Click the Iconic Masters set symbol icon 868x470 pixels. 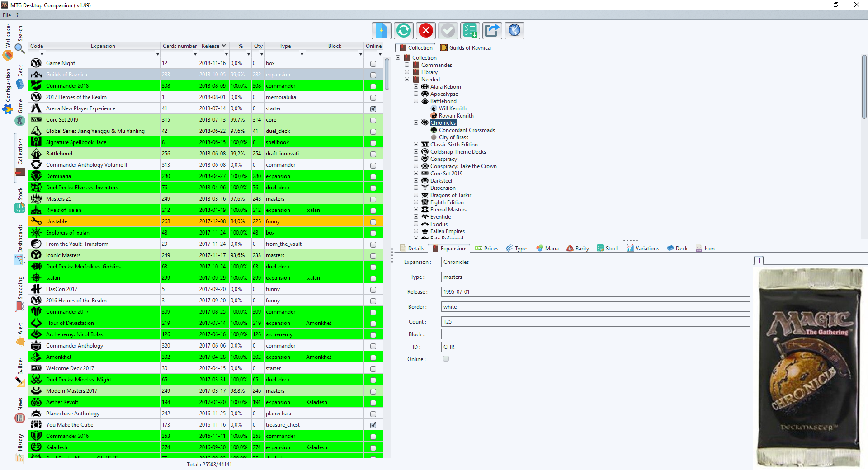coord(36,255)
